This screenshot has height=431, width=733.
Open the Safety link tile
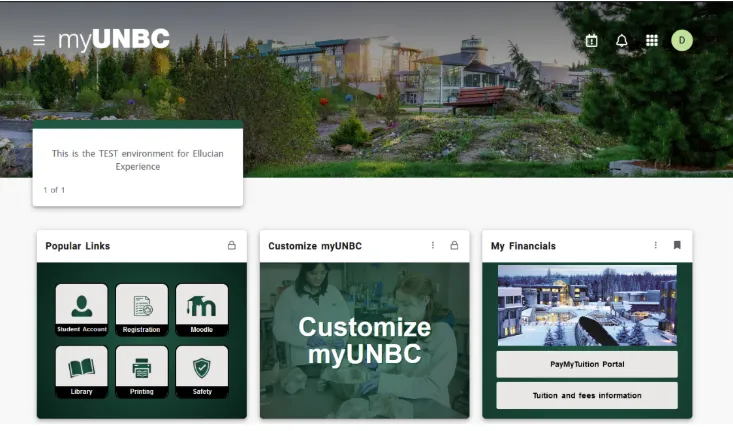click(202, 372)
